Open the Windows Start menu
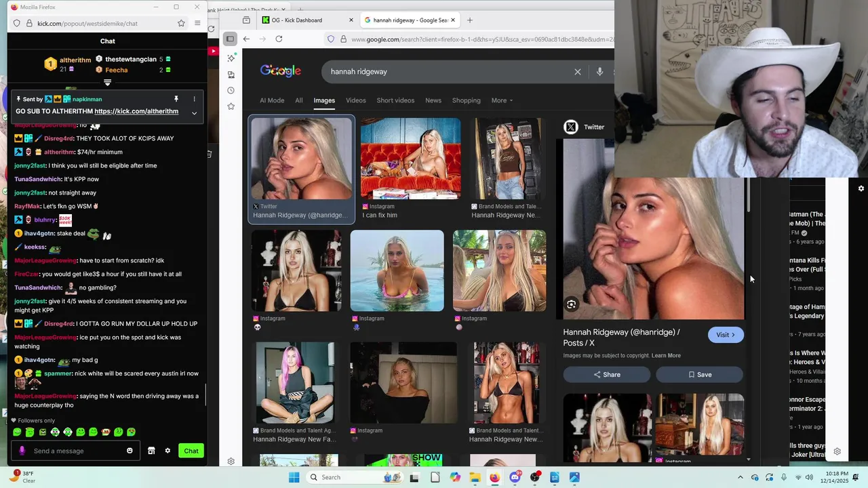This screenshot has width=868, height=488. pos(294,477)
